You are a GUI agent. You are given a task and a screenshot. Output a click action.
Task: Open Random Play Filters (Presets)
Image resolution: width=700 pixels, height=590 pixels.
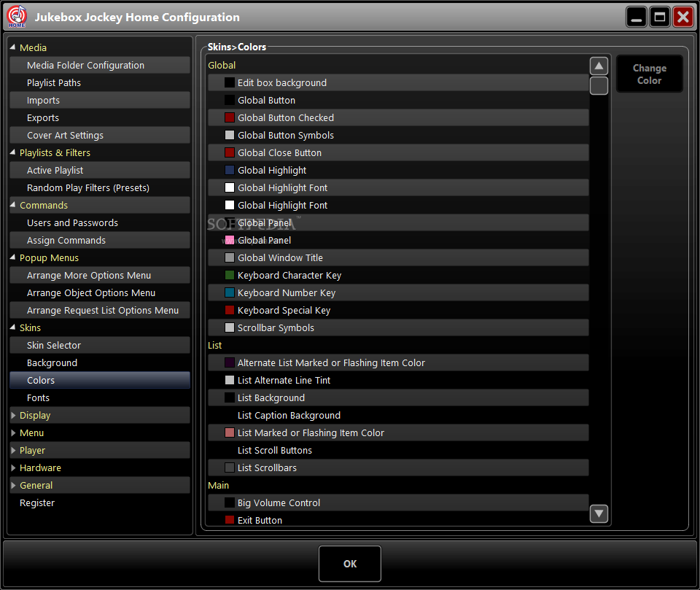point(100,187)
